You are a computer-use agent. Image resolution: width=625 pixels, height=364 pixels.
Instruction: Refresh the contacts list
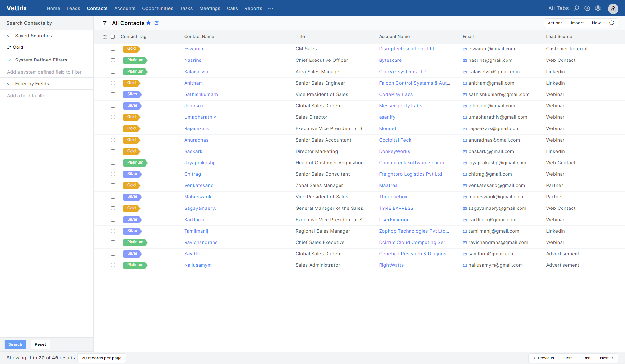coord(612,23)
